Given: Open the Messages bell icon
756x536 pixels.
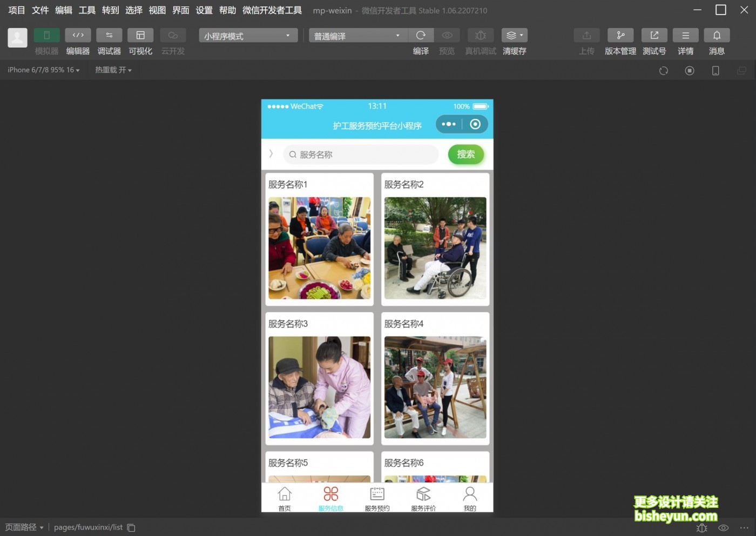Looking at the screenshot, I should coord(717,35).
